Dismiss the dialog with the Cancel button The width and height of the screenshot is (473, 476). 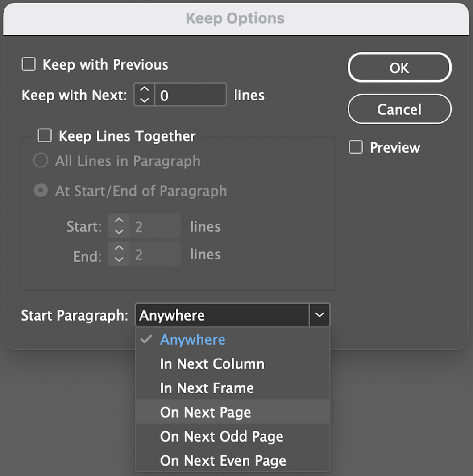tap(399, 109)
